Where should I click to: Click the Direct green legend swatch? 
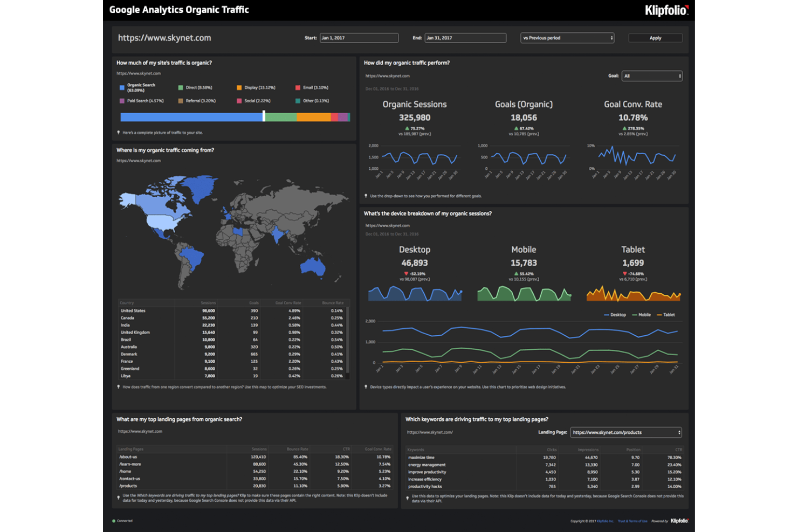coord(181,87)
